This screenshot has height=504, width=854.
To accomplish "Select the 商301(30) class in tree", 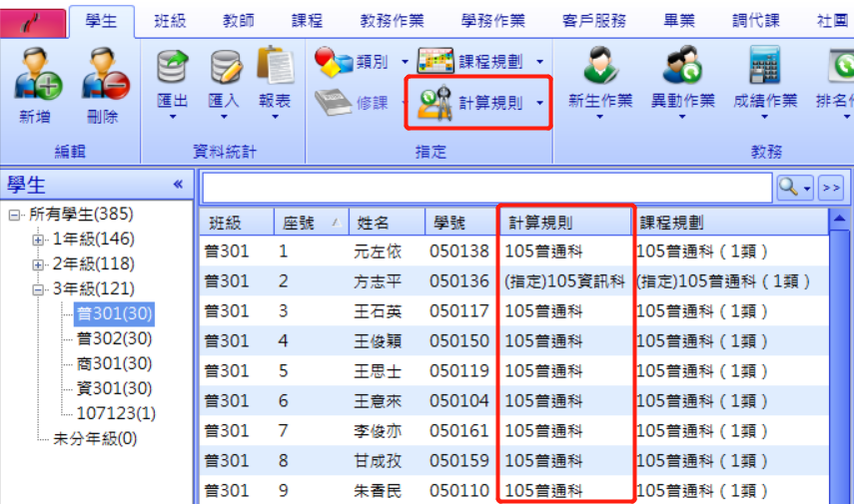I will point(115,363).
